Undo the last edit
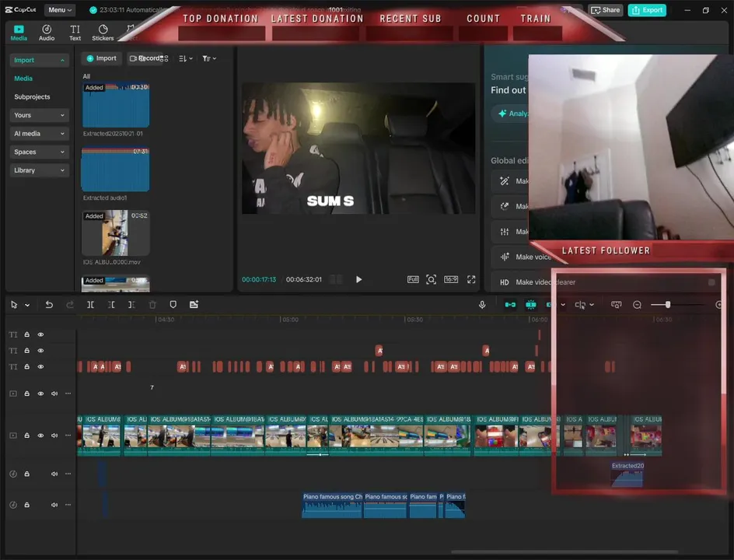The image size is (734, 560). pyautogui.click(x=49, y=305)
